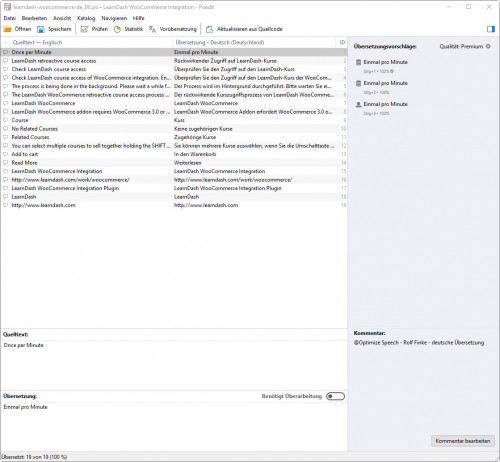This screenshot has width=500, height=462.
Task: Open the Bearbeiten menu
Action: click(x=34, y=18)
